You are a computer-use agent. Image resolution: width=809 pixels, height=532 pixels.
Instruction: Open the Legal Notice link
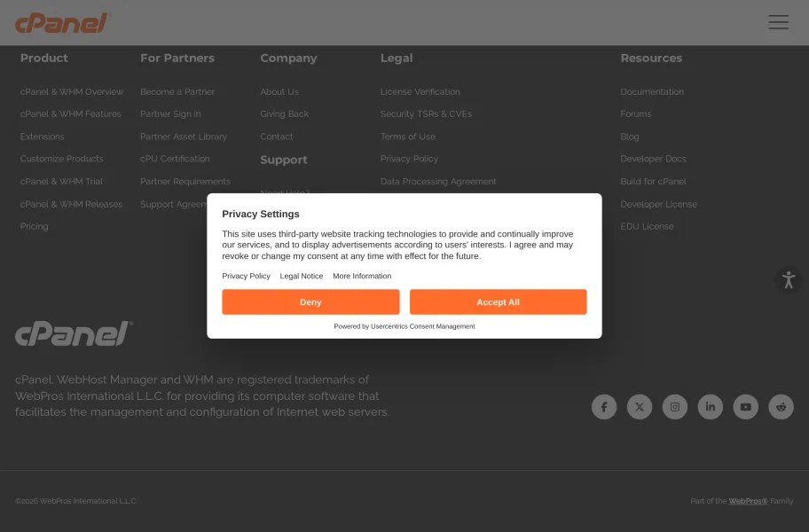(302, 277)
